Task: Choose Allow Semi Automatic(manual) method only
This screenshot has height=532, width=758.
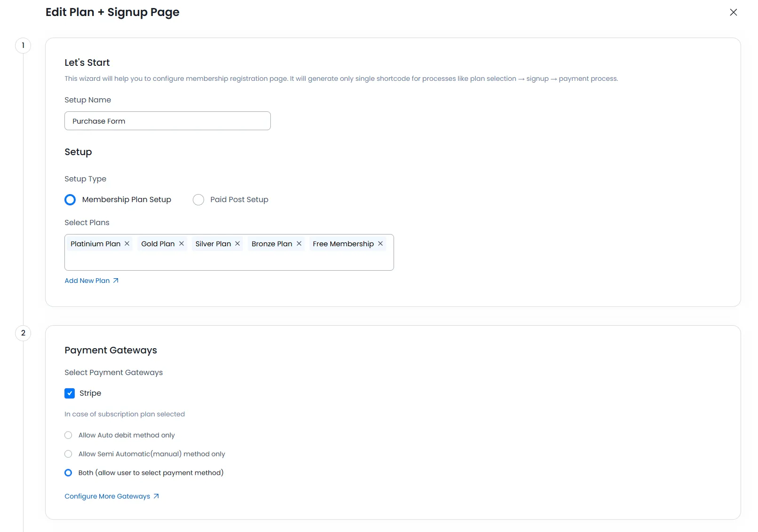Action: click(x=69, y=454)
